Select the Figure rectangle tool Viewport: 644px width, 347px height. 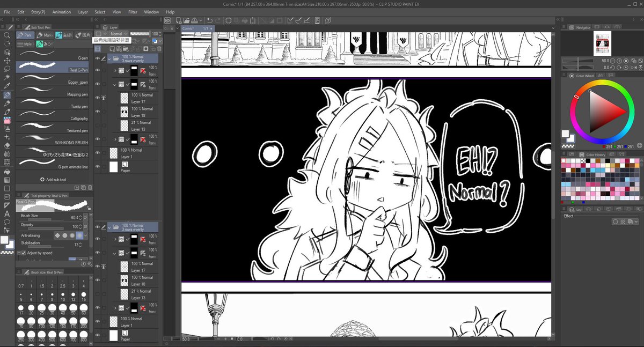[x=7, y=188]
